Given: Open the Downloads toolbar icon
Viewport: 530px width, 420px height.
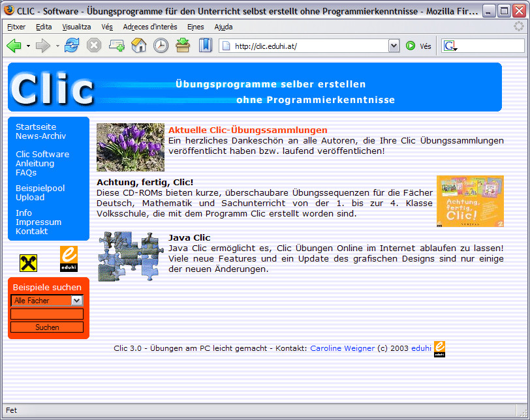Looking at the screenshot, I should [x=183, y=46].
